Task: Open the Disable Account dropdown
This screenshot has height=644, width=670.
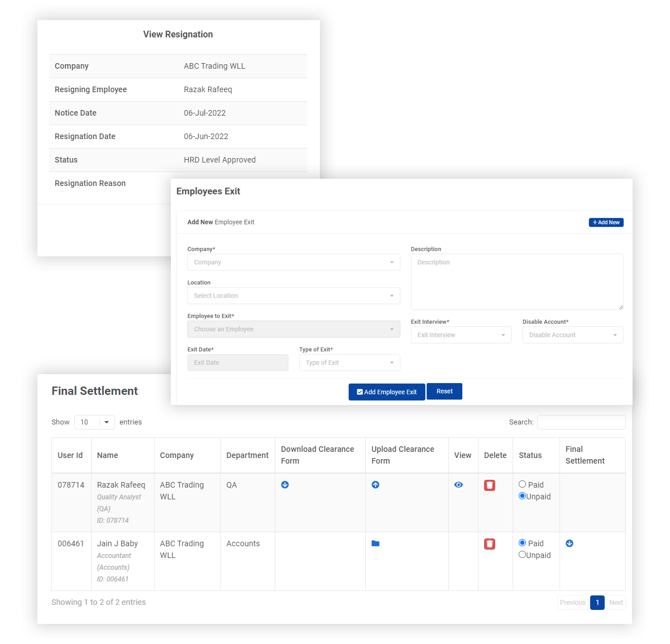Action: click(x=572, y=335)
